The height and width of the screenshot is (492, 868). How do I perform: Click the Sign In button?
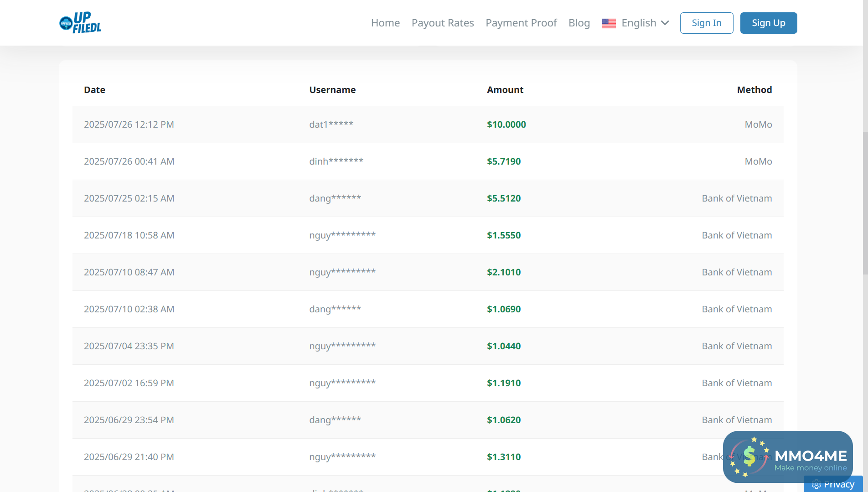pos(706,23)
